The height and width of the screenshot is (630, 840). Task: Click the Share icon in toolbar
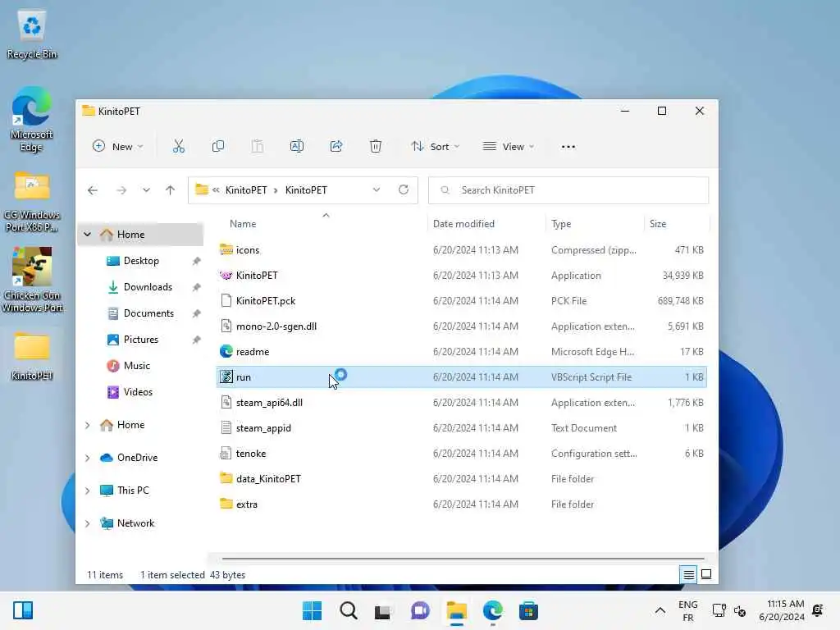336,146
